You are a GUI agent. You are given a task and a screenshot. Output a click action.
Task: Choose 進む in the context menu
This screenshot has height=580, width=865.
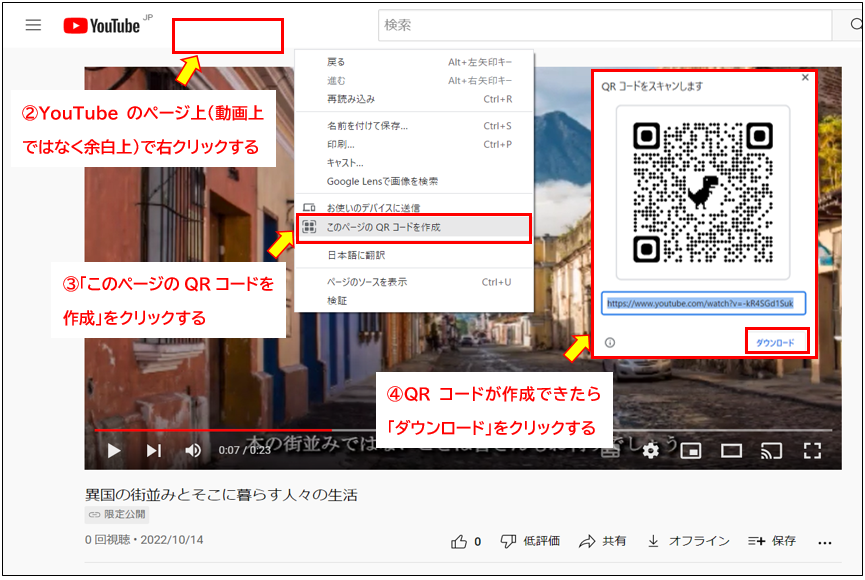[415, 81]
